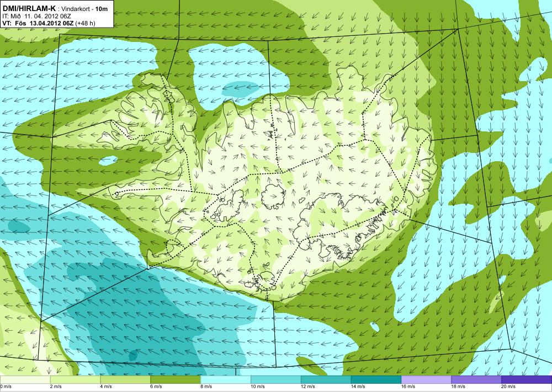Pick the legend swatch between 2 and 4 m/s
The image size is (552, 392).
coord(75,380)
